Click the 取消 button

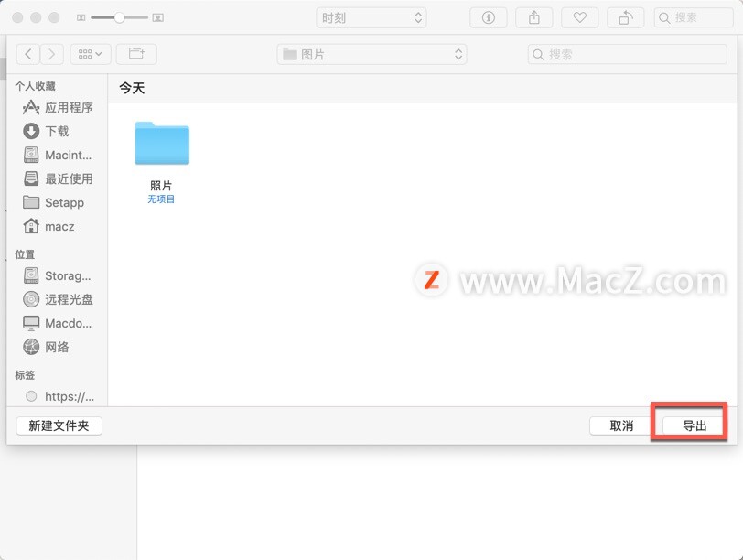click(621, 425)
